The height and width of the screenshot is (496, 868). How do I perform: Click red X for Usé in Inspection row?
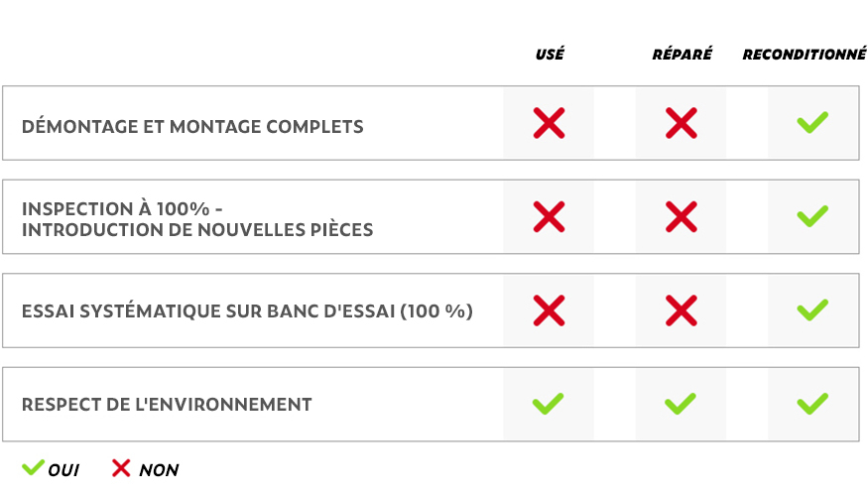[549, 216]
